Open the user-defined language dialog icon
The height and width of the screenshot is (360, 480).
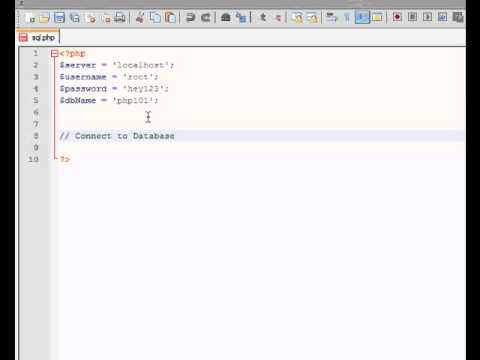click(x=377, y=18)
